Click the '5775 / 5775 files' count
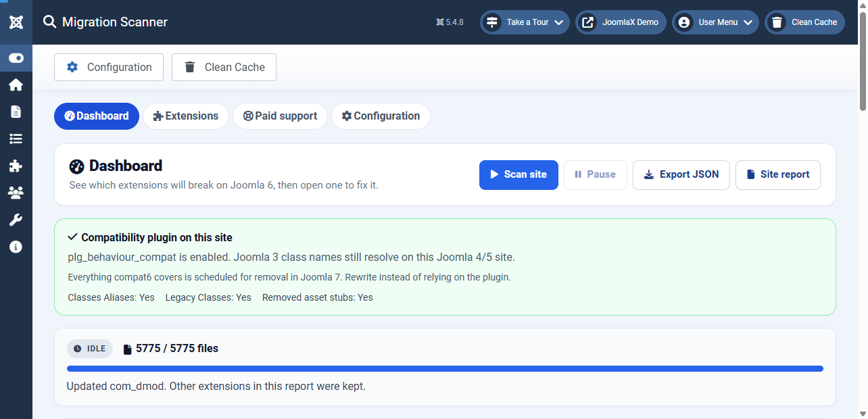 [x=177, y=349]
